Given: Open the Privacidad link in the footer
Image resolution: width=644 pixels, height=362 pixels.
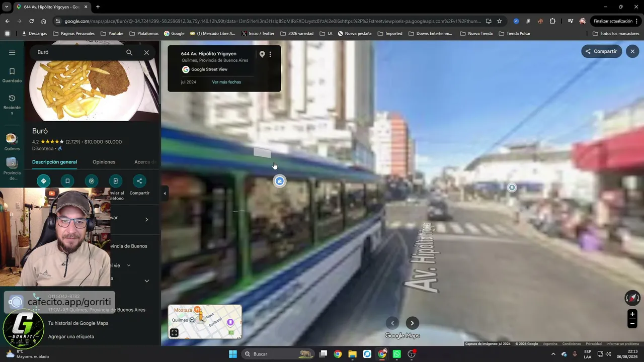Looking at the screenshot, I should pyautogui.click(x=594, y=344).
